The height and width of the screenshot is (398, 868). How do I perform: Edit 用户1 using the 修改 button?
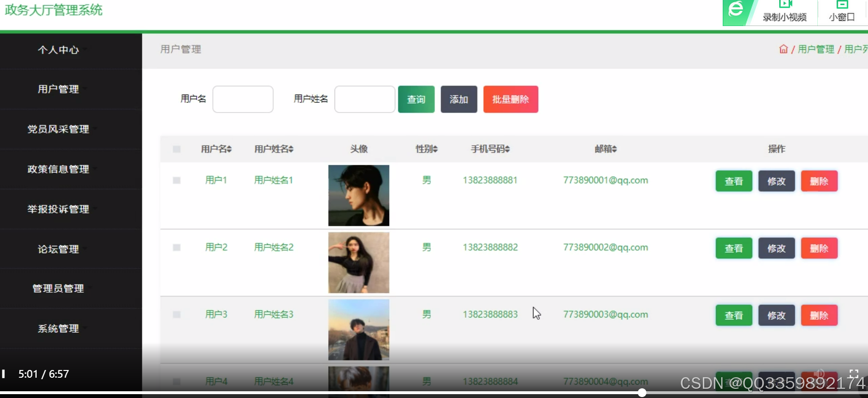(777, 181)
